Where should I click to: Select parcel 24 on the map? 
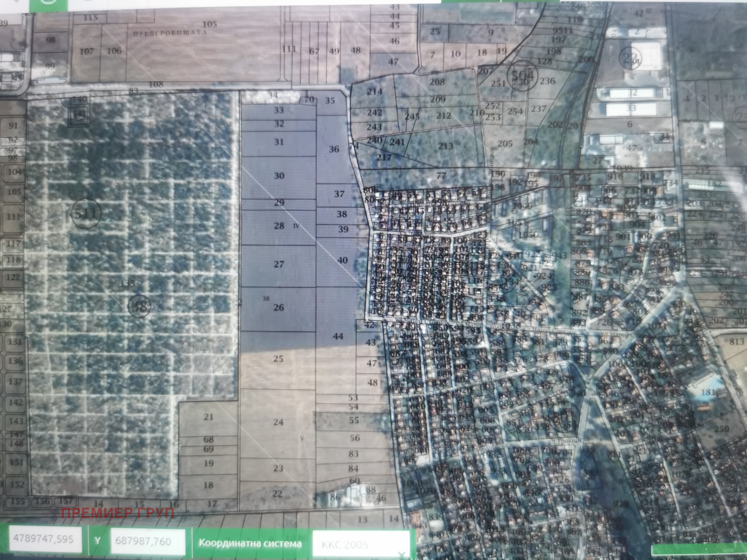point(278,422)
